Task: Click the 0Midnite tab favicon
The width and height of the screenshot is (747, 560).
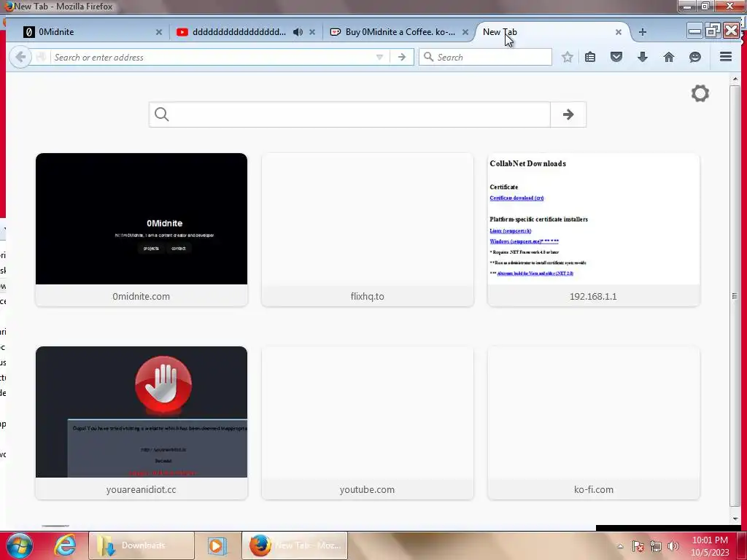Action: click(28, 32)
